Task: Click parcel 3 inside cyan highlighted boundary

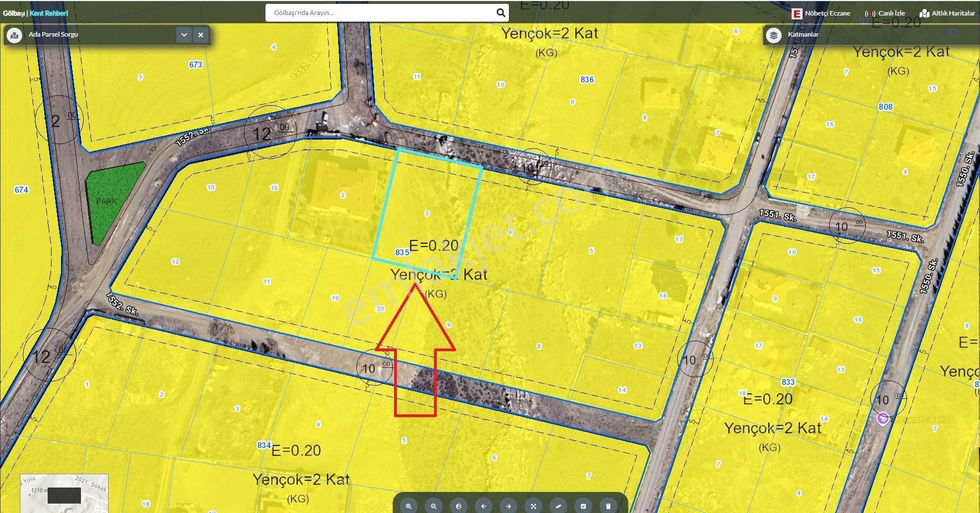Action: click(426, 213)
